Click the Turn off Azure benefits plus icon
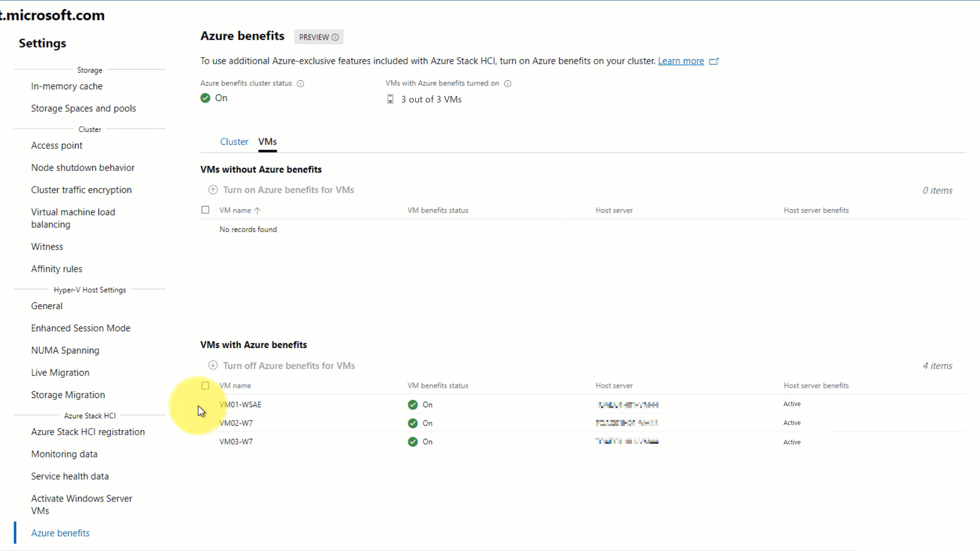 point(213,365)
